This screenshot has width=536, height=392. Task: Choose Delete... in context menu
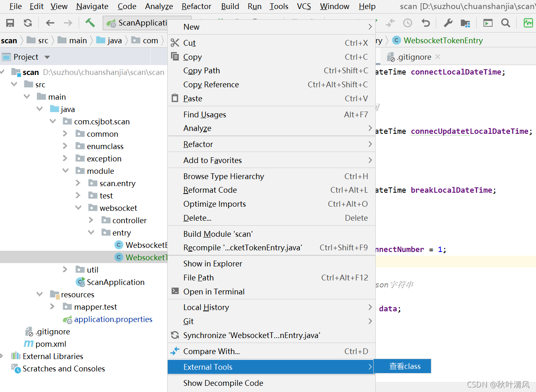[272, 218]
